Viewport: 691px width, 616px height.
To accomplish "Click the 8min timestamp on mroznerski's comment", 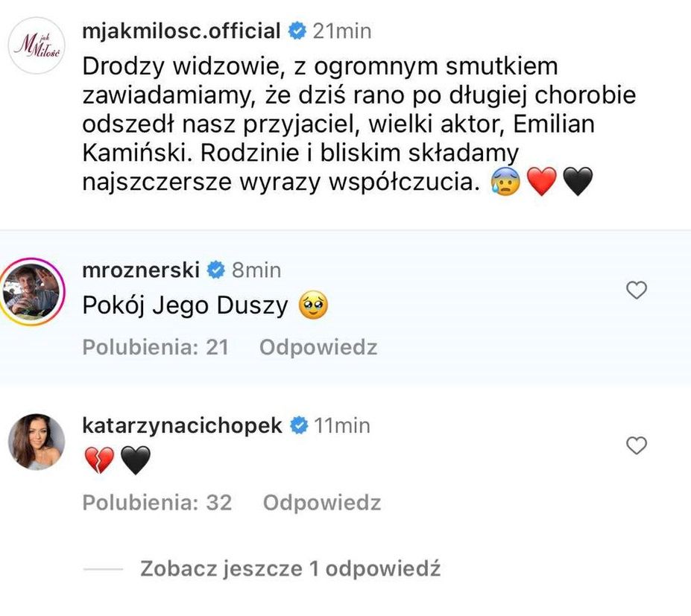I will [x=256, y=270].
